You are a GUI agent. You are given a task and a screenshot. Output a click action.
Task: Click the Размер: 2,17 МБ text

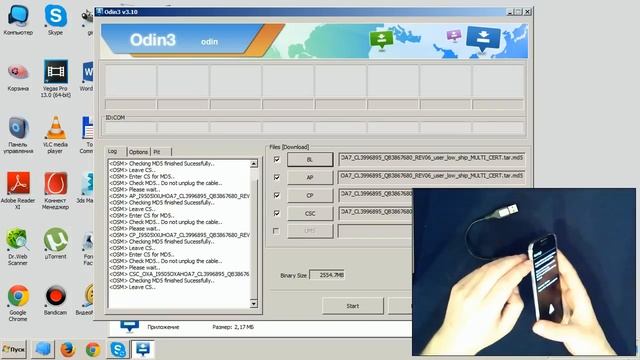coord(233,327)
